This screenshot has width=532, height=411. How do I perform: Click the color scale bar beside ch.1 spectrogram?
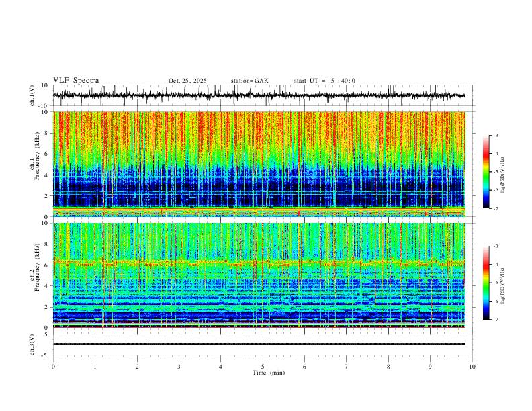point(486,172)
